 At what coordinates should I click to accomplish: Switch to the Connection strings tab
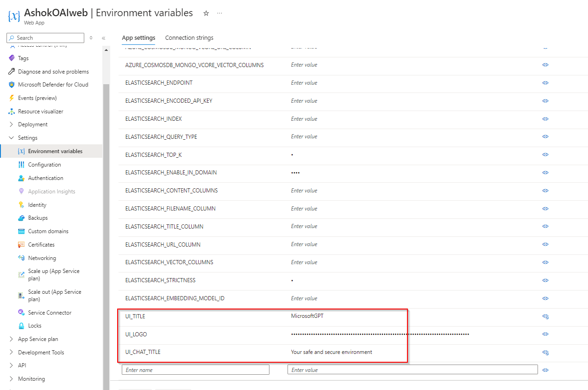click(189, 38)
